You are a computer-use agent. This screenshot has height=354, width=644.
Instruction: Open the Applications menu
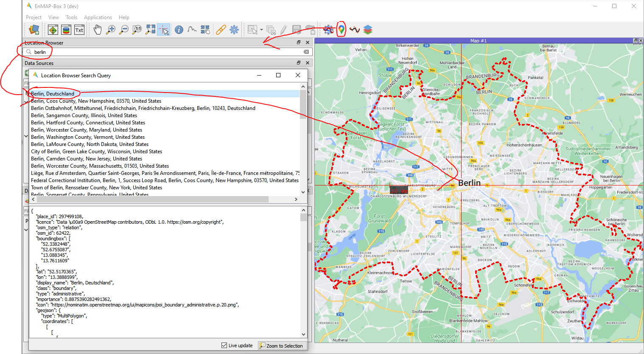click(x=98, y=17)
